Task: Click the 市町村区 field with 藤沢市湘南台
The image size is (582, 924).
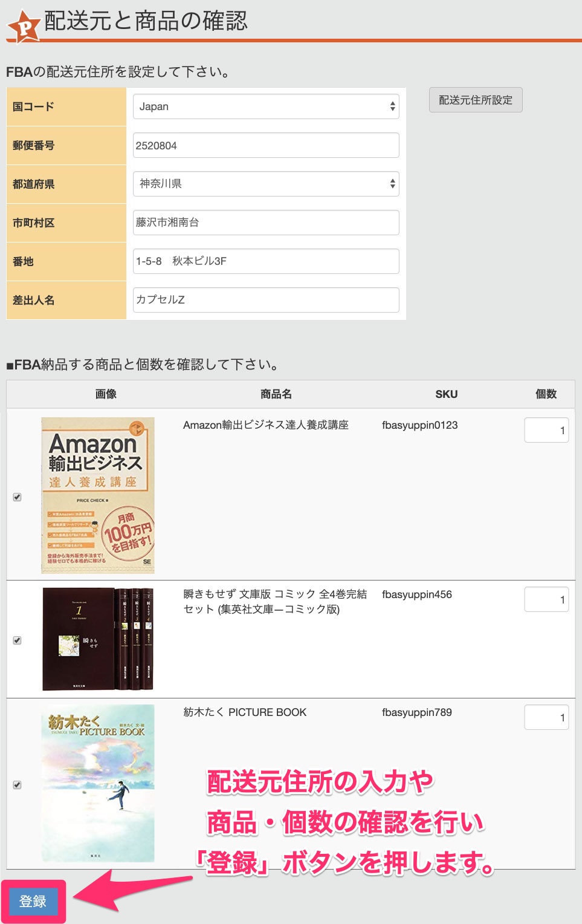Action: tap(266, 223)
